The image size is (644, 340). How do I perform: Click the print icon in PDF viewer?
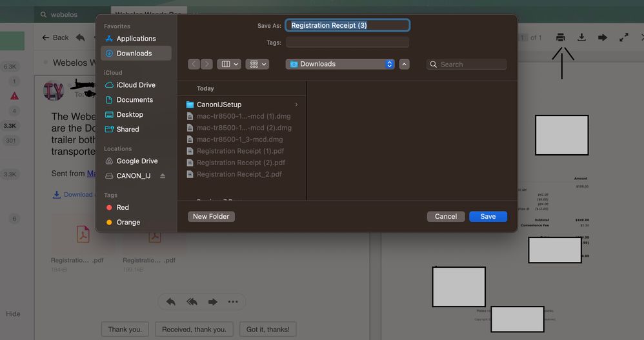point(560,38)
